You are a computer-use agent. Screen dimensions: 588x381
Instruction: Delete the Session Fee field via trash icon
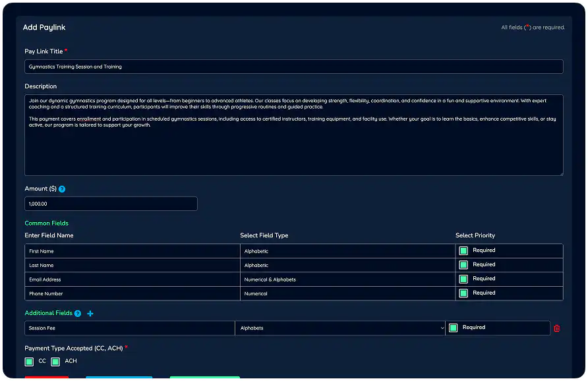click(557, 328)
